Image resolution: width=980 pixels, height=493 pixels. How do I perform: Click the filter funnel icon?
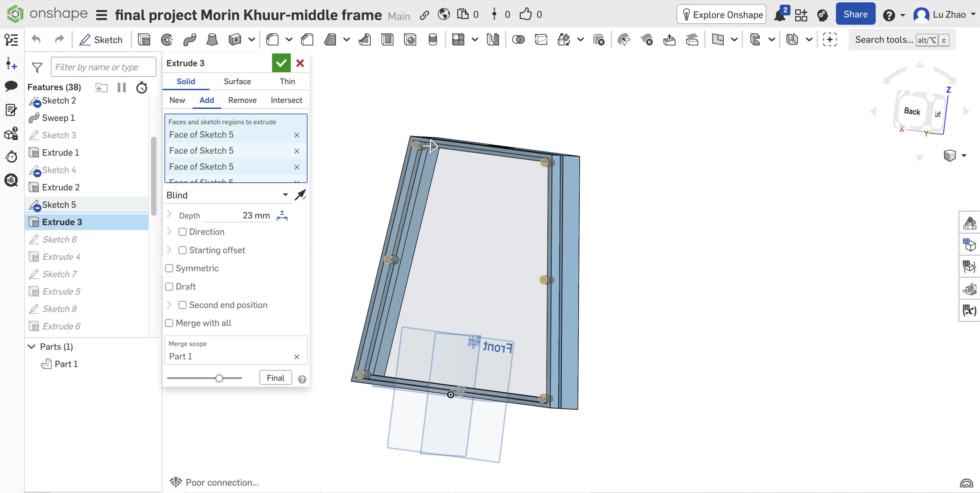tap(37, 67)
